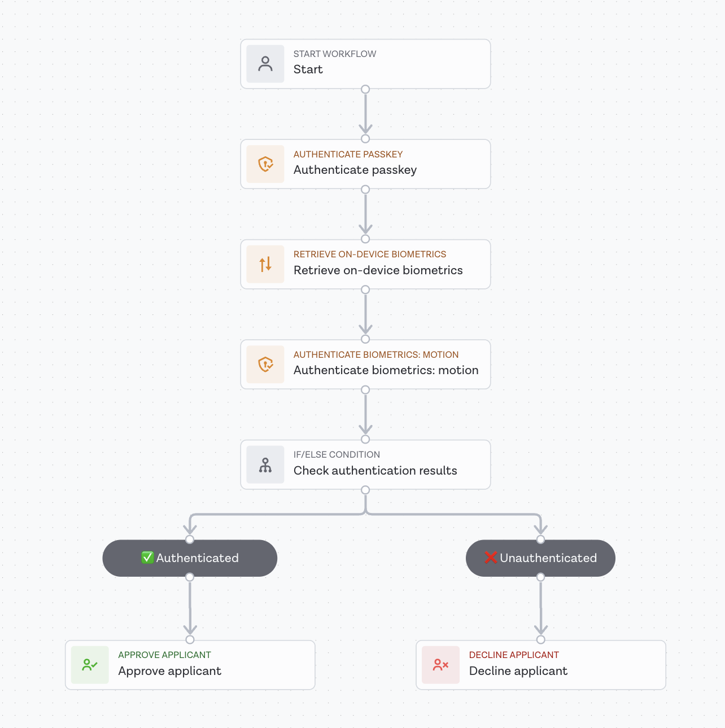The width and height of the screenshot is (725, 728).
Task: Click the green checkmark on the Authenticated badge
Action: click(x=146, y=558)
